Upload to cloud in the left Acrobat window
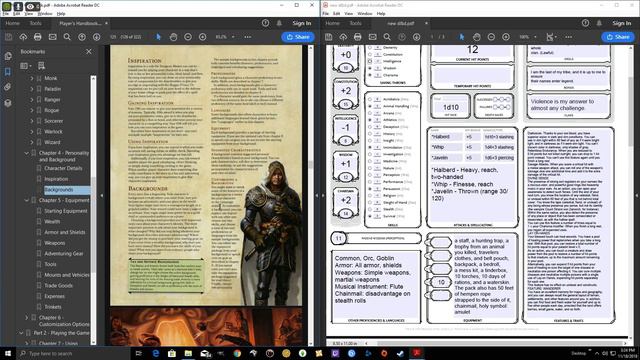Screen dimensions: 640x360 (23, 37)
